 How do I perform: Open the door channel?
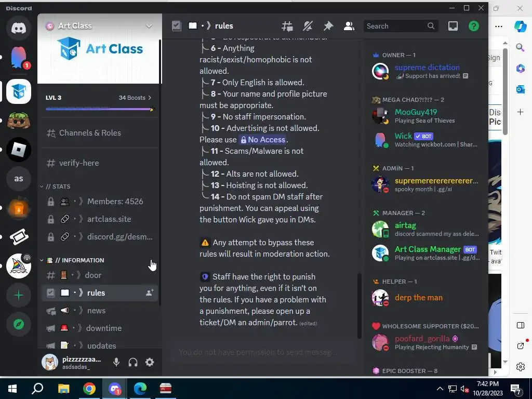point(100,275)
